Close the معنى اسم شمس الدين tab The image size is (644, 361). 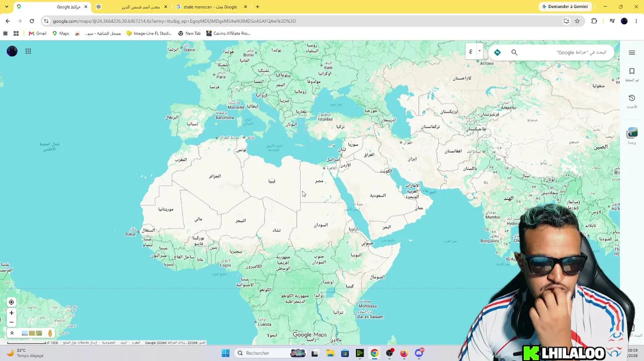(166, 7)
